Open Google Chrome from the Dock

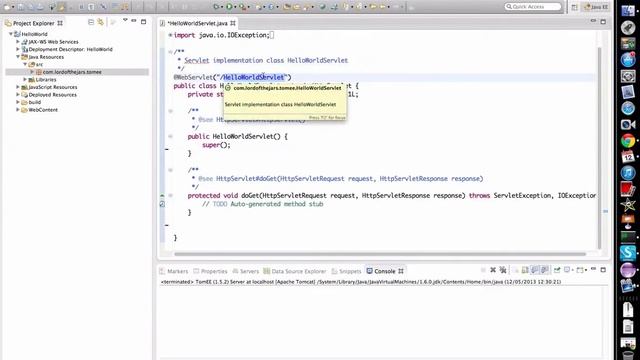[x=628, y=141]
